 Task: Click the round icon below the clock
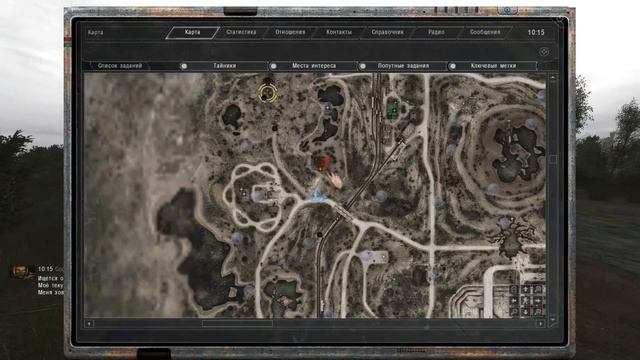pos(544,52)
